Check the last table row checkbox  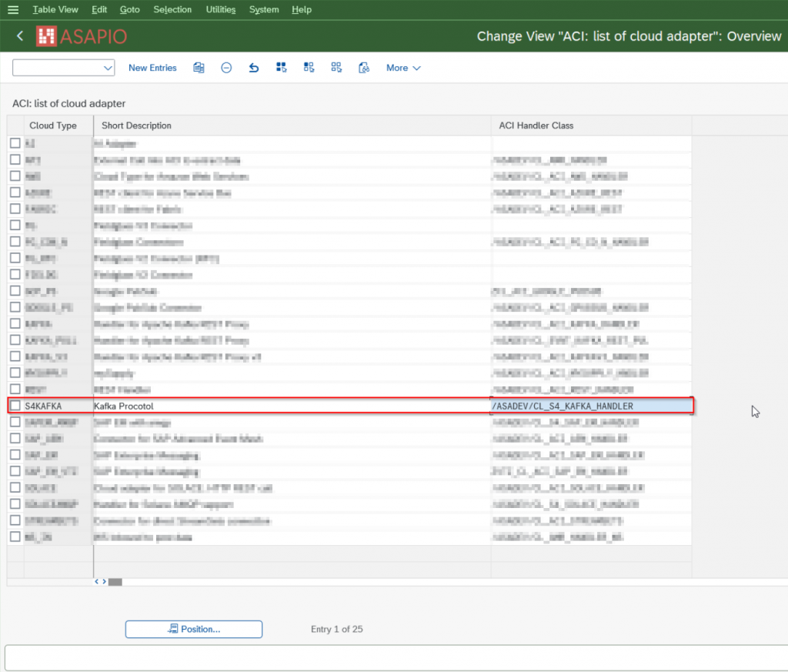pos(15,537)
